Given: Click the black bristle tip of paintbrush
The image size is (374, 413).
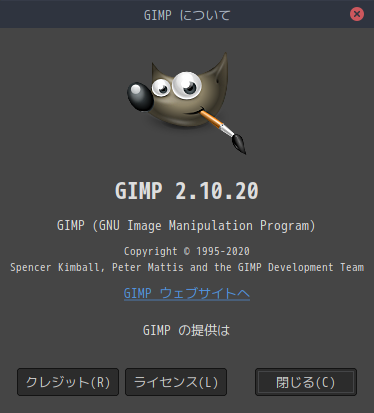Looking at the screenshot, I should point(239,143).
